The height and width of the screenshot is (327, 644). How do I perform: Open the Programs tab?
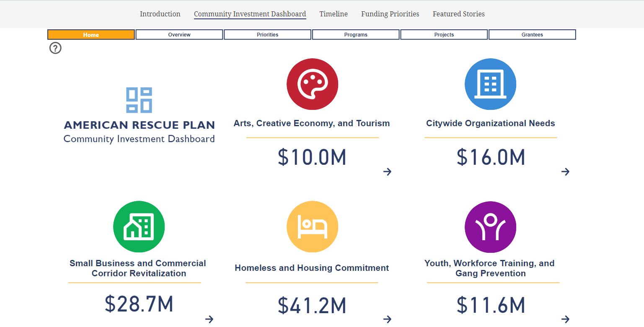(x=356, y=35)
